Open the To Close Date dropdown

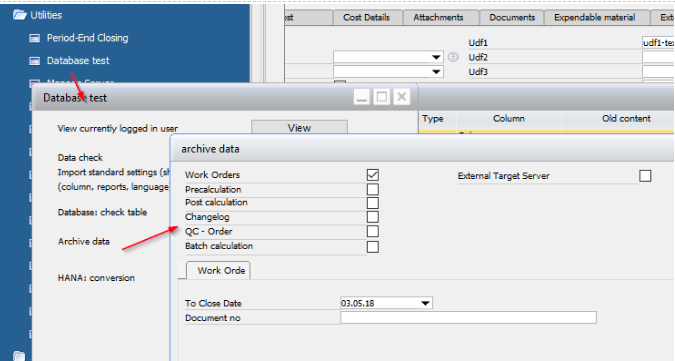(425, 303)
